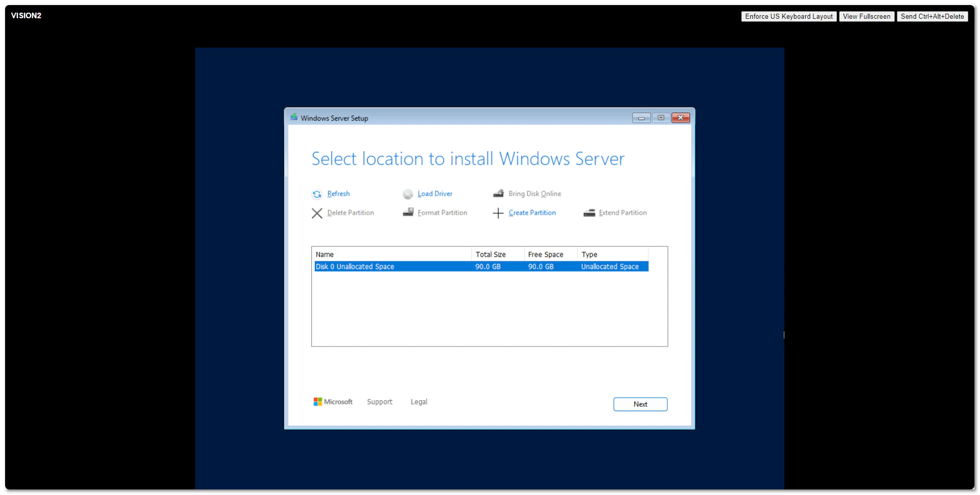Image resolution: width=980 pixels, height=495 pixels.
Task: Click the Bring Disk Online label
Action: pyautogui.click(x=535, y=194)
